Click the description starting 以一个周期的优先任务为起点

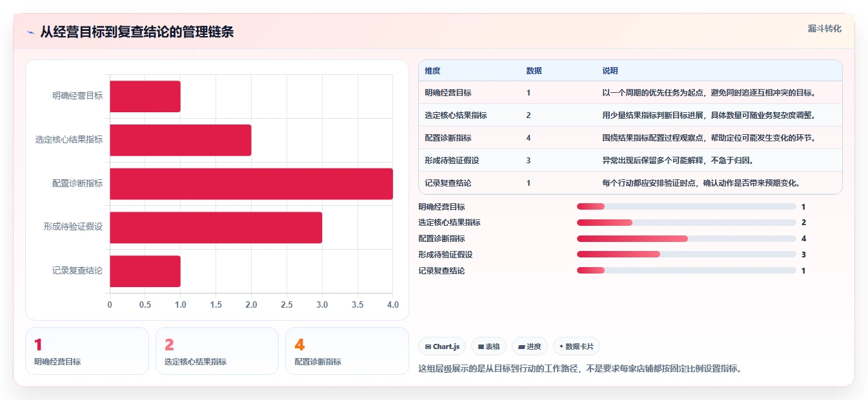710,92
